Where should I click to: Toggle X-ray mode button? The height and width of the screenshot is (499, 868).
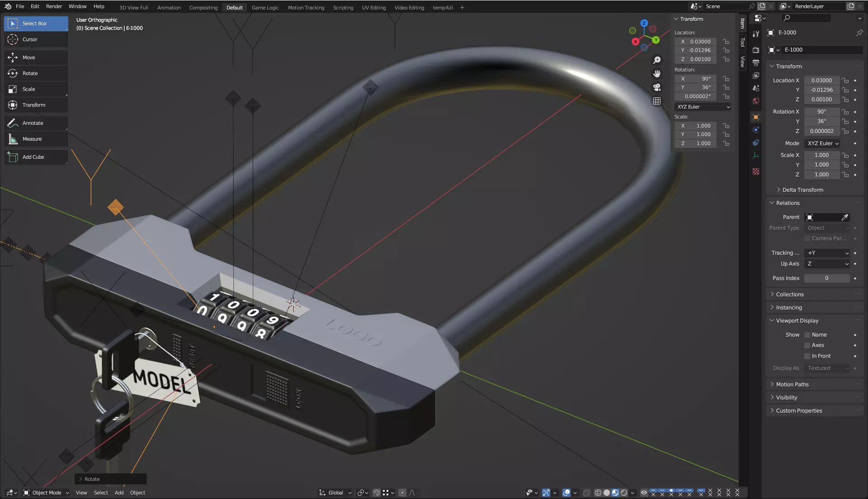586,493
